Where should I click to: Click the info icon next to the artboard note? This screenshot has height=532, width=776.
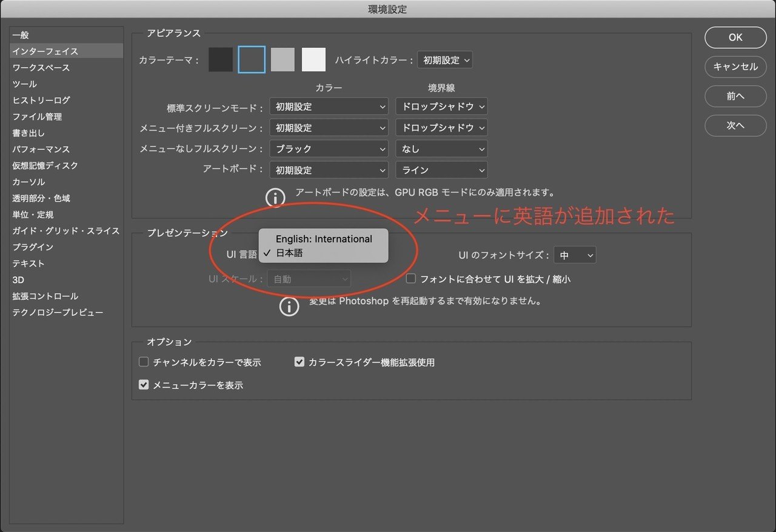click(275, 198)
